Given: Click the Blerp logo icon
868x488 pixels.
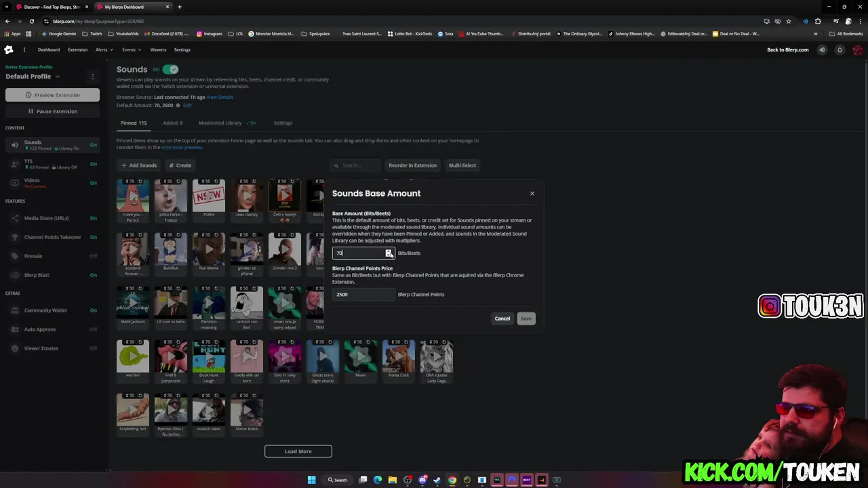Looking at the screenshot, I should (x=9, y=49).
